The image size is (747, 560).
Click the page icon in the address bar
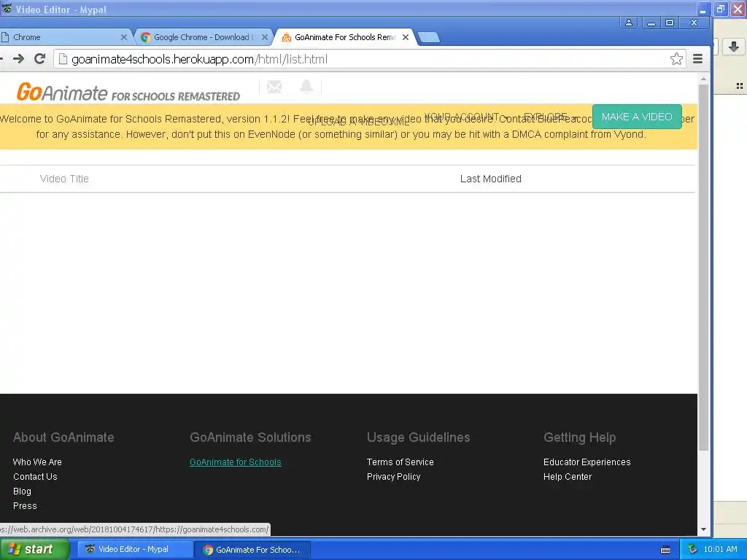[63, 59]
